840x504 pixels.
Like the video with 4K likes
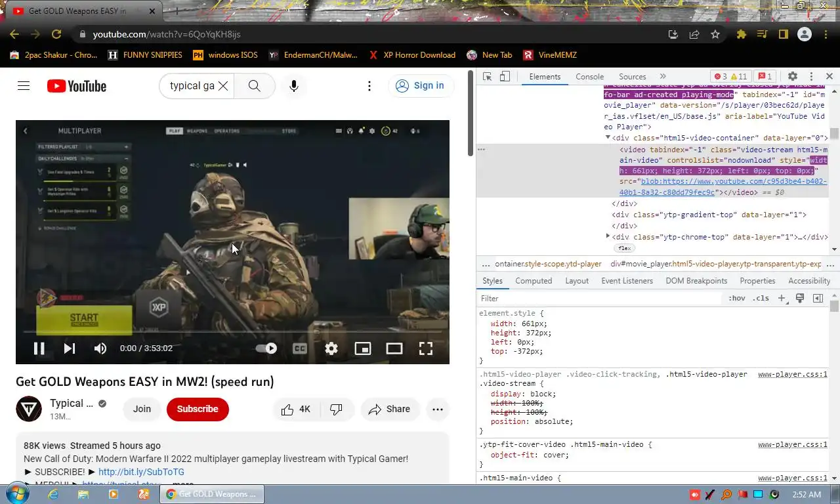point(296,409)
